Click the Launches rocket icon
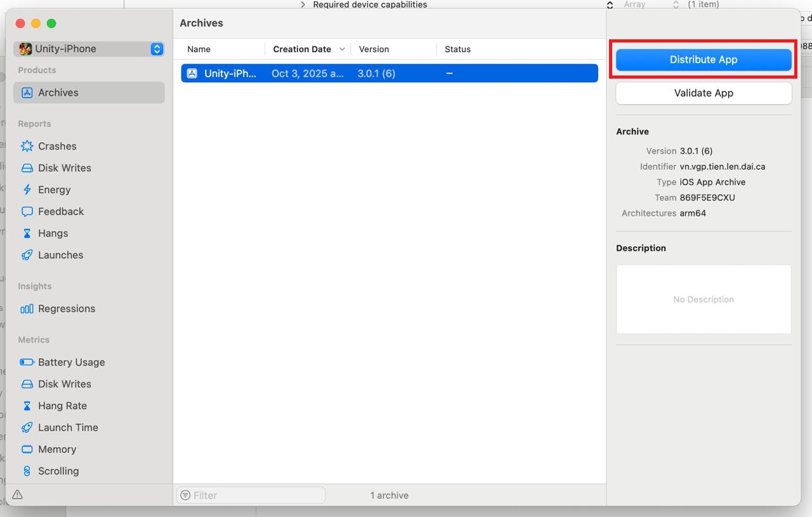 point(27,255)
